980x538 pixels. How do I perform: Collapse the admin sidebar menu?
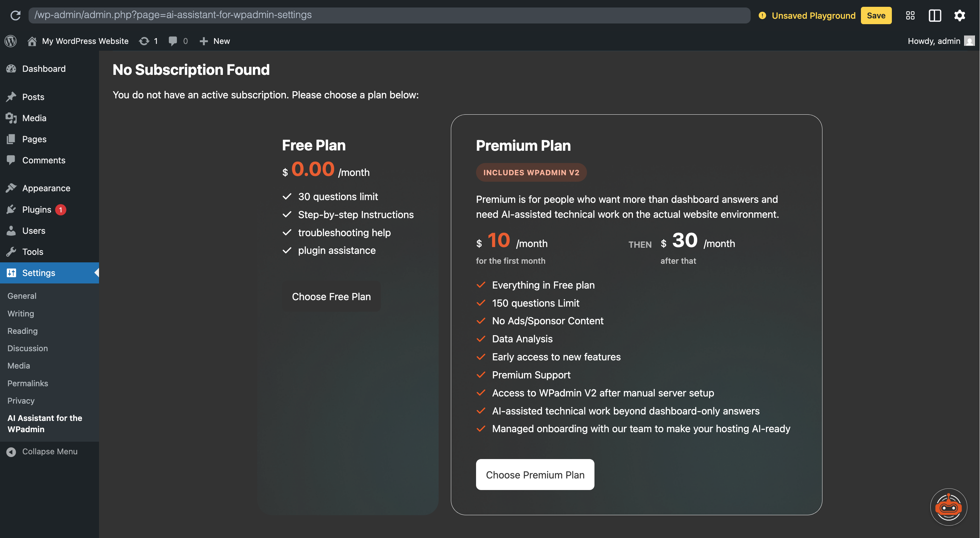(x=49, y=452)
